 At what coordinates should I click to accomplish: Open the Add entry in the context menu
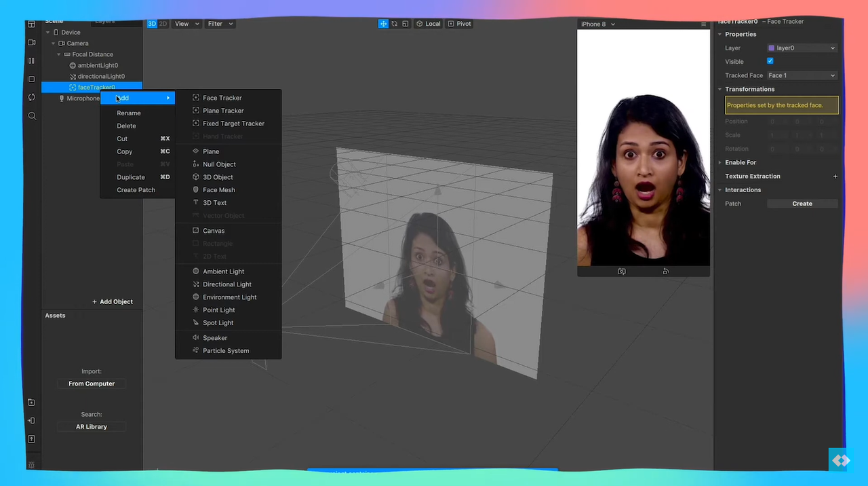click(x=138, y=98)
